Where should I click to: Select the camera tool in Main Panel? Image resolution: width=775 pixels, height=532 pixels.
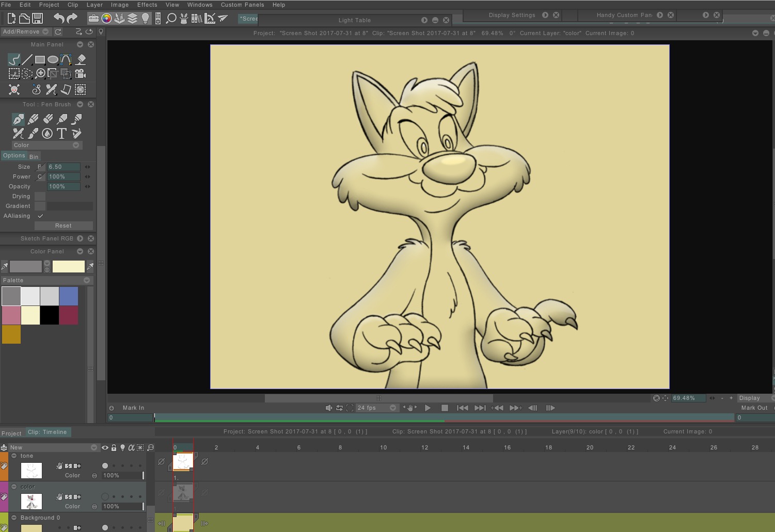click(80, 73)
